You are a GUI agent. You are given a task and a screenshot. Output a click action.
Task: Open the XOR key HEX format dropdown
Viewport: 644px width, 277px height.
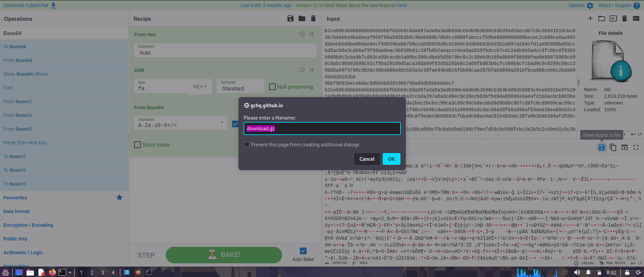[200, 87]
